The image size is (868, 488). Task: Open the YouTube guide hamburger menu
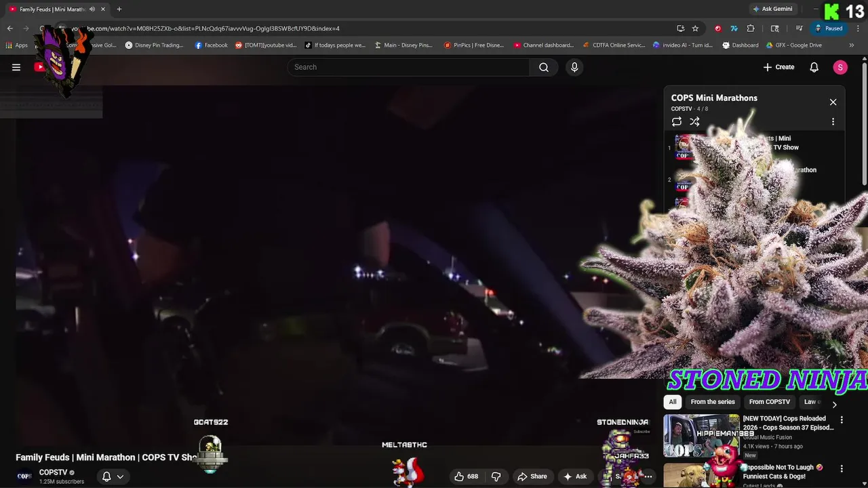tap(16, 67)
